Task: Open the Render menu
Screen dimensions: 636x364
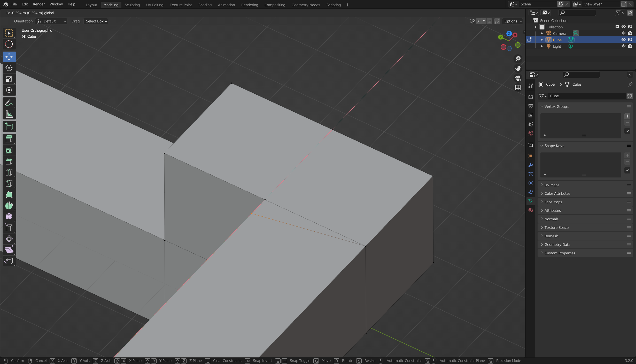Action: point(39,4)
